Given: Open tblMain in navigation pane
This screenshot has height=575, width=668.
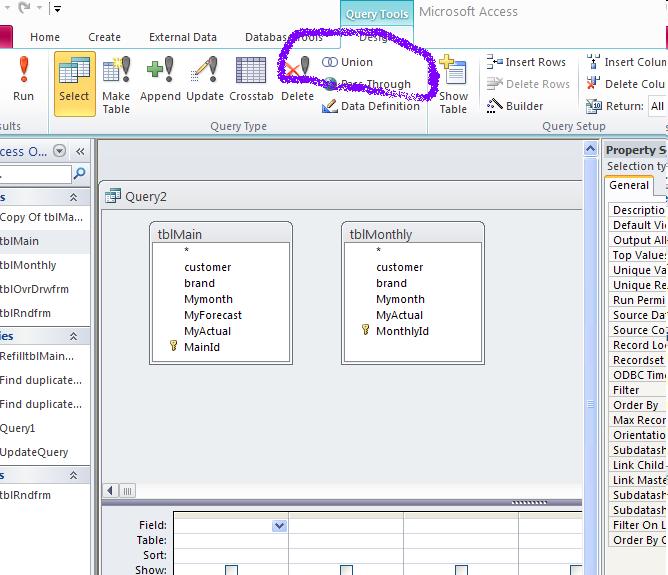Looking at the screenshot, I should (44, 241).
